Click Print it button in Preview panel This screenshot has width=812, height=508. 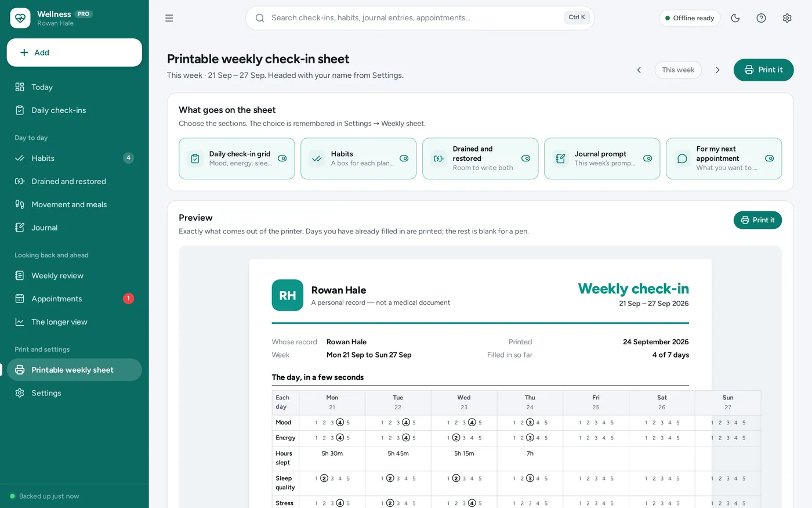click(x=757, y=220)
